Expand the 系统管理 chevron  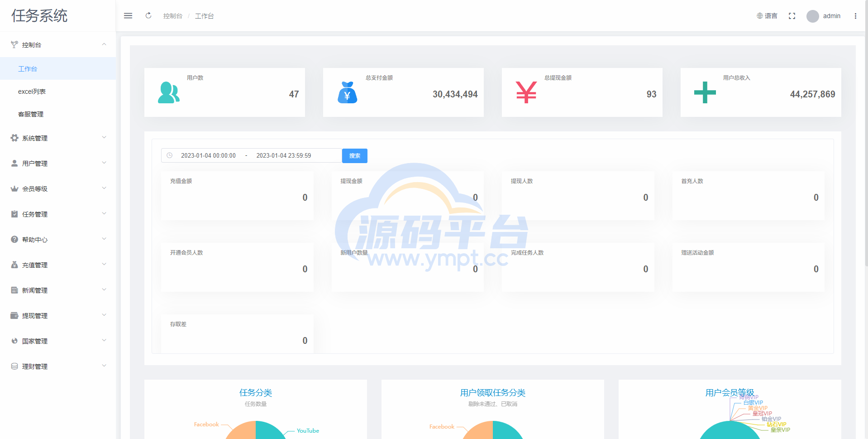coord(104,137)
